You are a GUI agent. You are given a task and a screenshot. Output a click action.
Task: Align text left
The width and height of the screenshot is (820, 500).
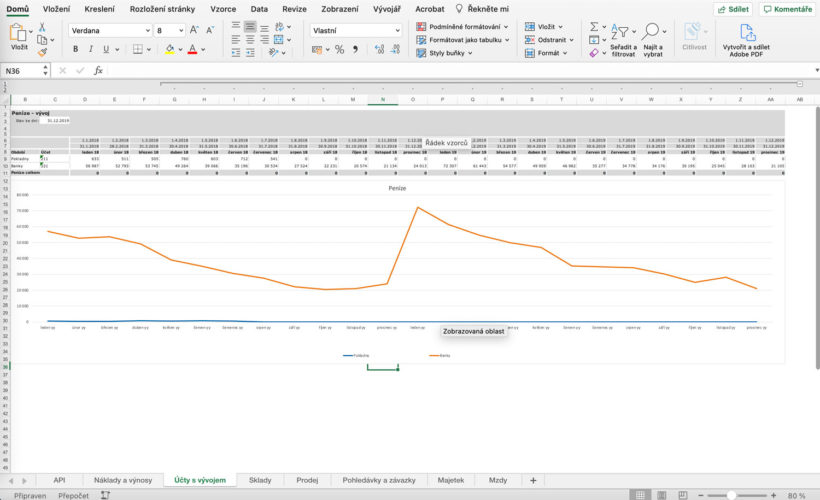point(236,40)
